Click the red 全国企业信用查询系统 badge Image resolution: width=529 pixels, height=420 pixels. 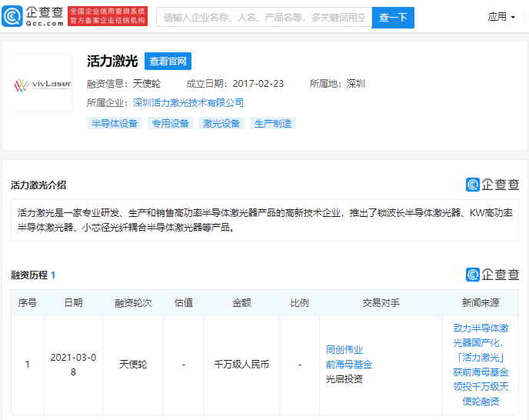pyautogui.click(x=108, y=16)
